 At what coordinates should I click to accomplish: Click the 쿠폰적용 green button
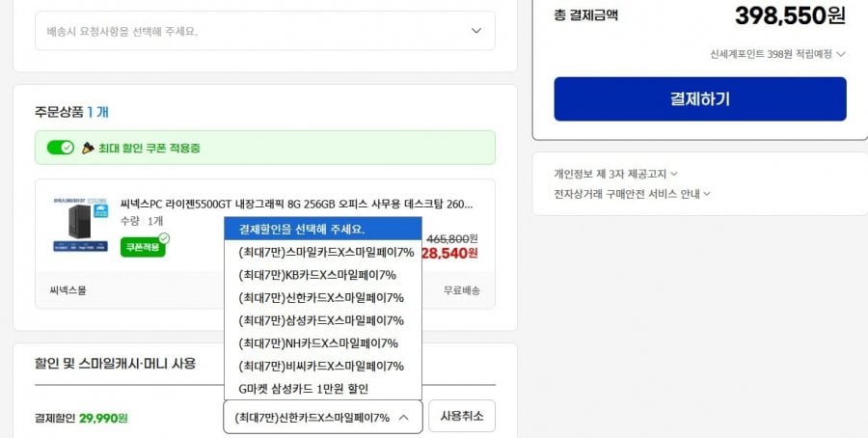[143, 248]
